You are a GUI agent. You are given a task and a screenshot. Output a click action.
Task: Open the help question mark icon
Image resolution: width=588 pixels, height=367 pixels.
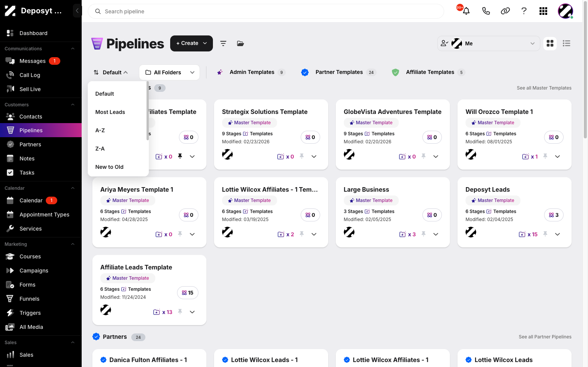(x=524, y=11)
